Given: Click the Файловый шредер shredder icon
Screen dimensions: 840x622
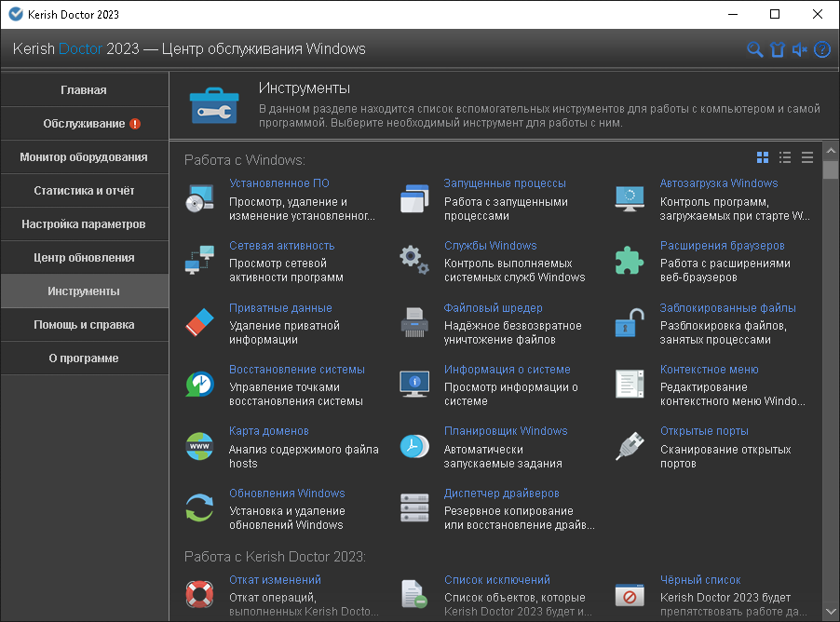Looking at the screenshot, I should pos(414,322).
